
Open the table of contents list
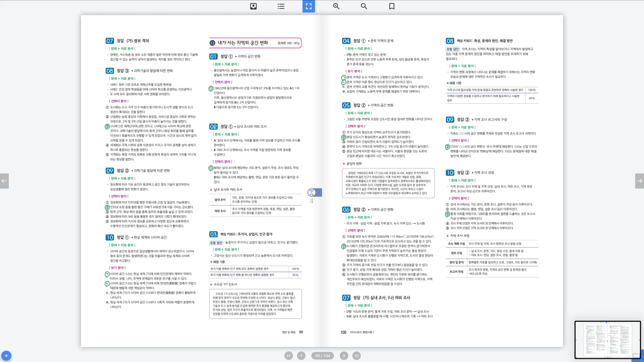(281, 6)
